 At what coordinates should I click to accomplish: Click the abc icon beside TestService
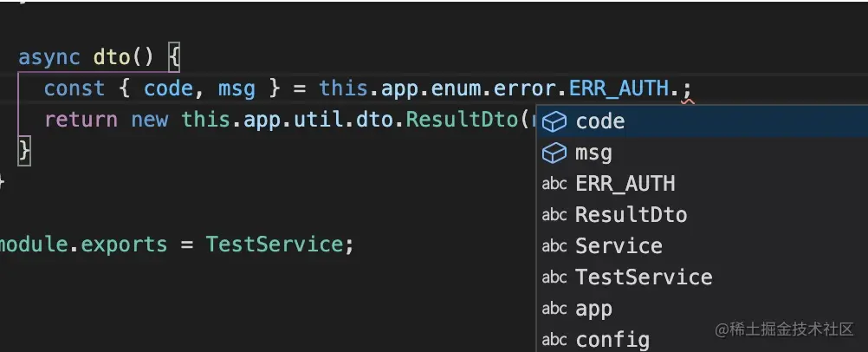point(554,277)
